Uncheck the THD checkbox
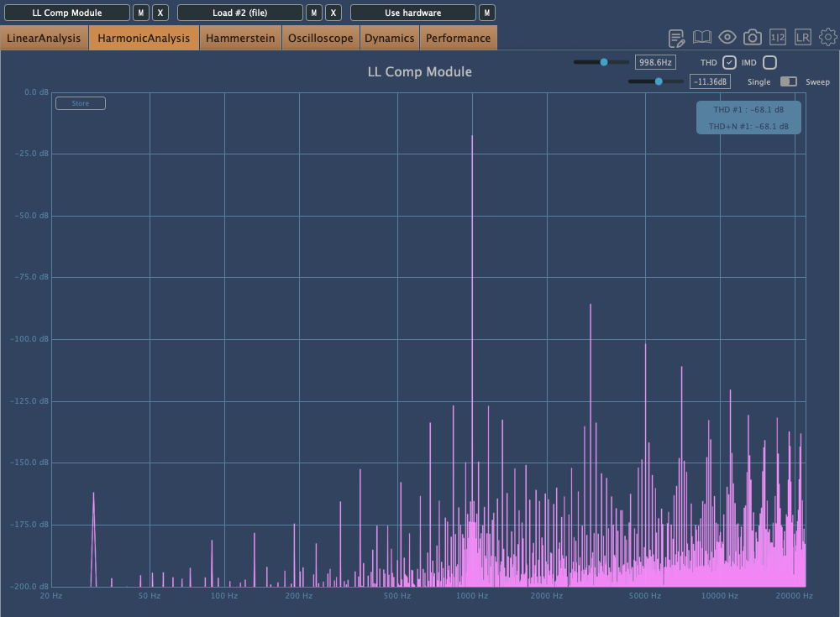Screen dimensions: 840x617 (x=729, y=62)
